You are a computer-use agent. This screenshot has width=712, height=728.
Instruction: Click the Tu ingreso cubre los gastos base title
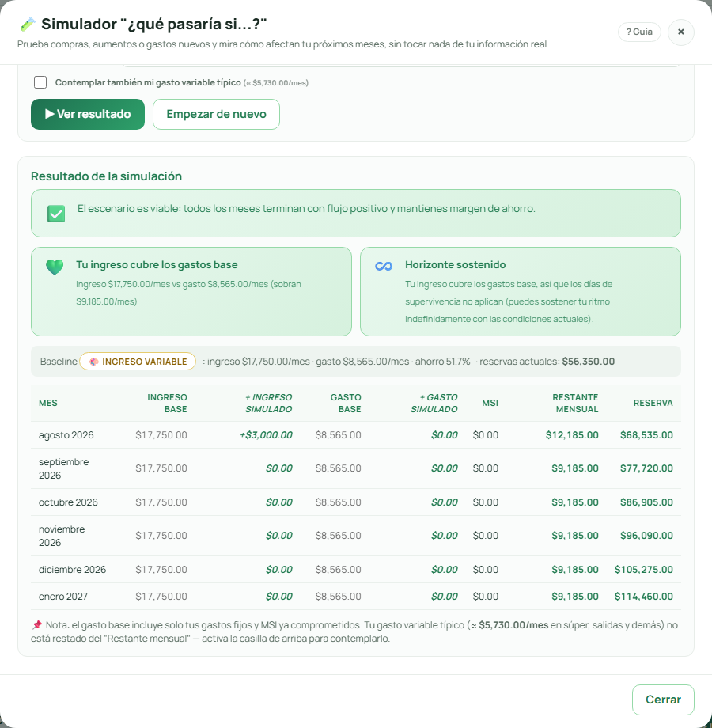[157, 264]
